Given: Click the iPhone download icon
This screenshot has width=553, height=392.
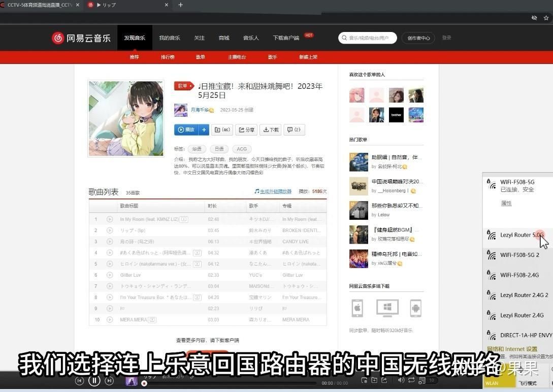Looking at the screenshot, I should pos(357,308).
